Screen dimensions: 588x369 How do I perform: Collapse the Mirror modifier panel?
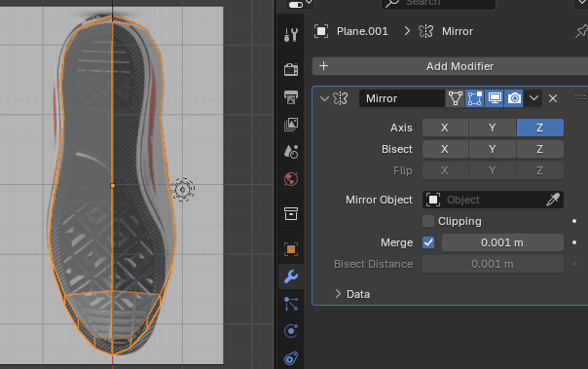coord(324,98)
